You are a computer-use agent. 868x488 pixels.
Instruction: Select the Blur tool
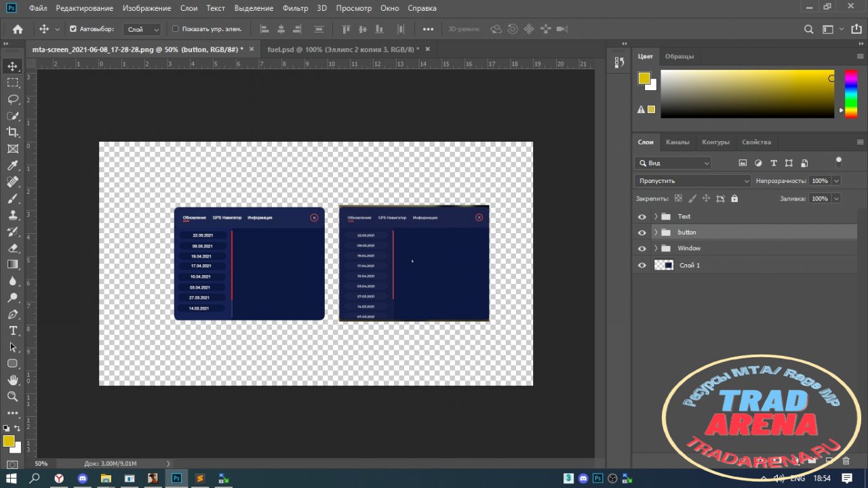(x=13, y=281)
